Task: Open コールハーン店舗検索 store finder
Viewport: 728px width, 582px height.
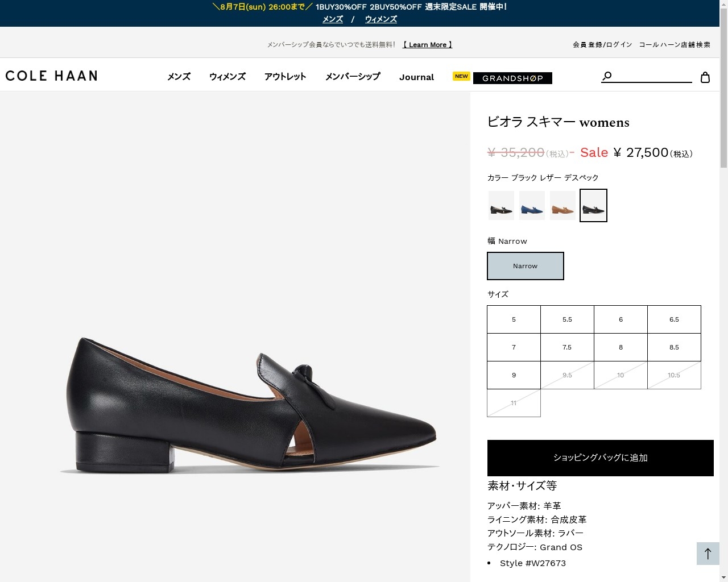Action: pyautogui.click(x=675, y=44)
